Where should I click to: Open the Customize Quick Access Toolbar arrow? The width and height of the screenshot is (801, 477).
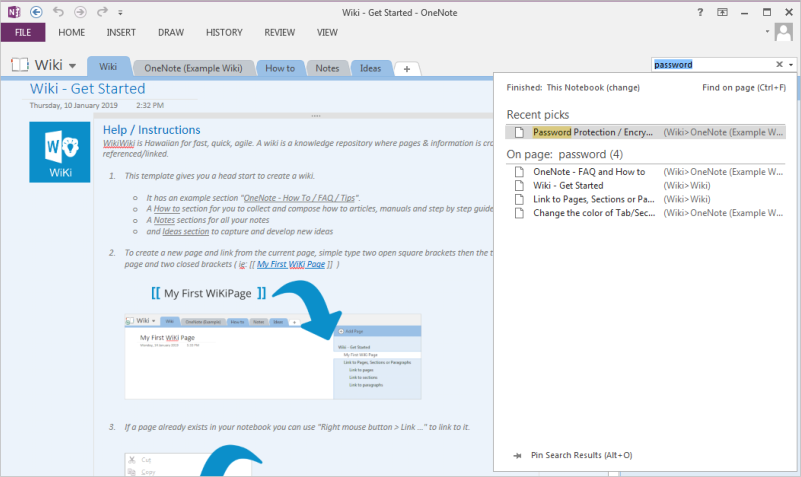tap(120, 12)
